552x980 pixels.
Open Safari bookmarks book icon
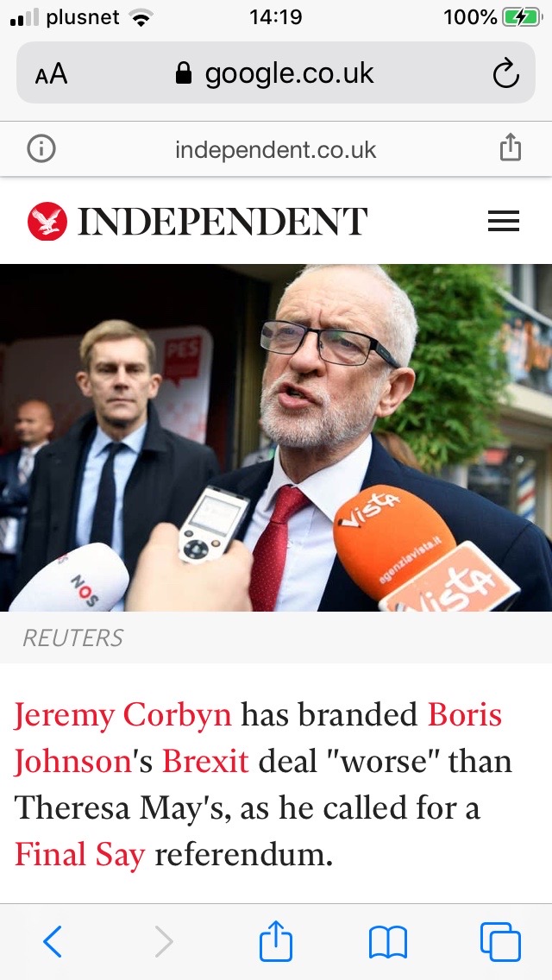click(387, 942)
